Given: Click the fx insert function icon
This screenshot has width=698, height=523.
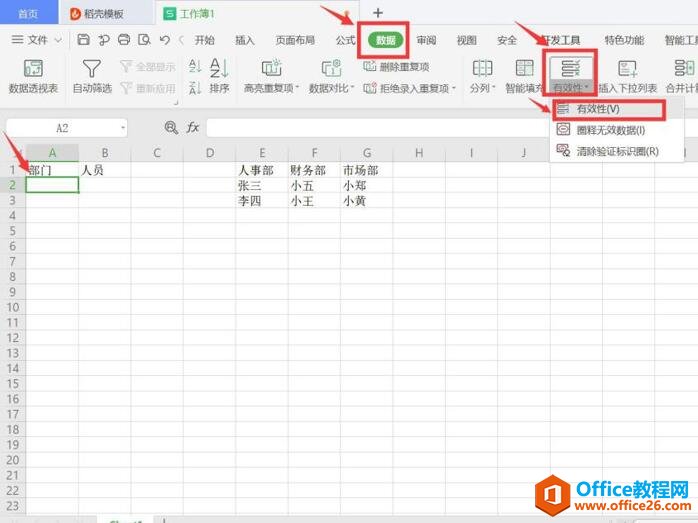Looking at the screenshot, I should 192,128.
